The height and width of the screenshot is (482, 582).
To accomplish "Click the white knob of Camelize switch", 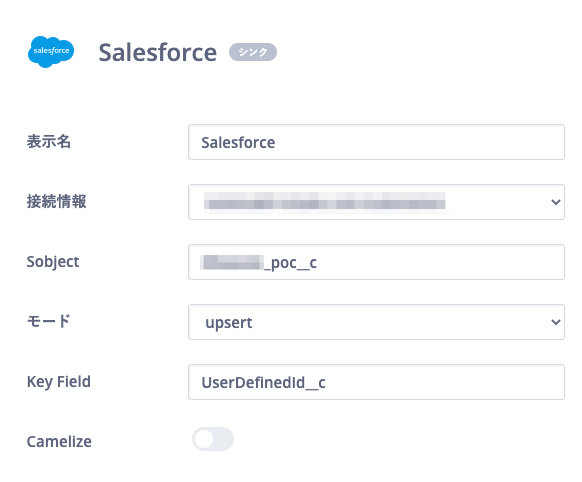I will [204, 439].
